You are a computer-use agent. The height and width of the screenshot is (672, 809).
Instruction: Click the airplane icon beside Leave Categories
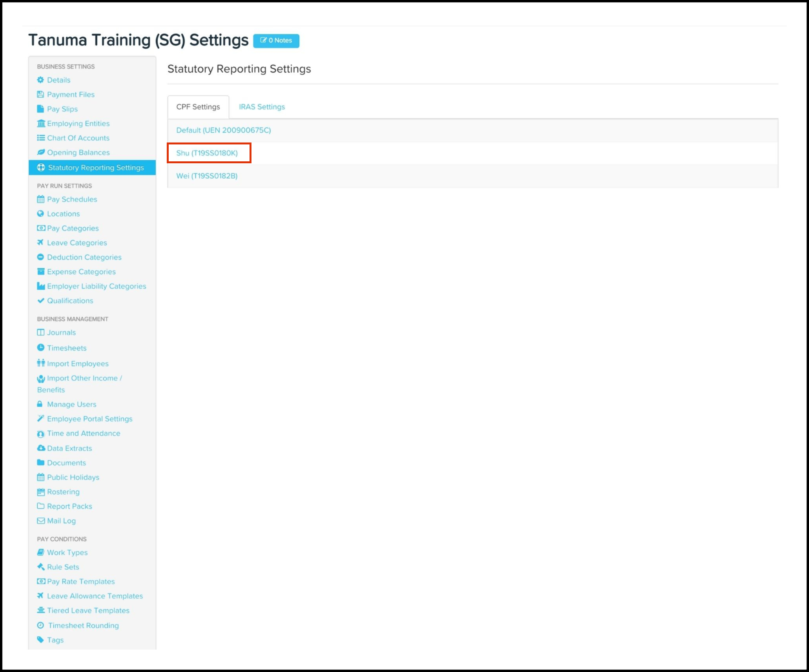(x=40, y=243)
